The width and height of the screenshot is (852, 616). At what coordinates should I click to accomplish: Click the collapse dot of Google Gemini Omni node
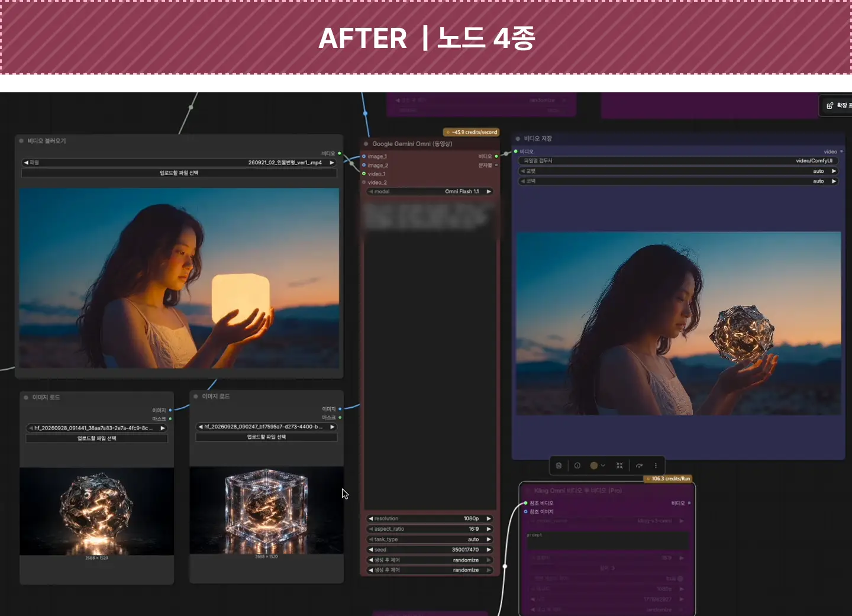coord(366,144)
